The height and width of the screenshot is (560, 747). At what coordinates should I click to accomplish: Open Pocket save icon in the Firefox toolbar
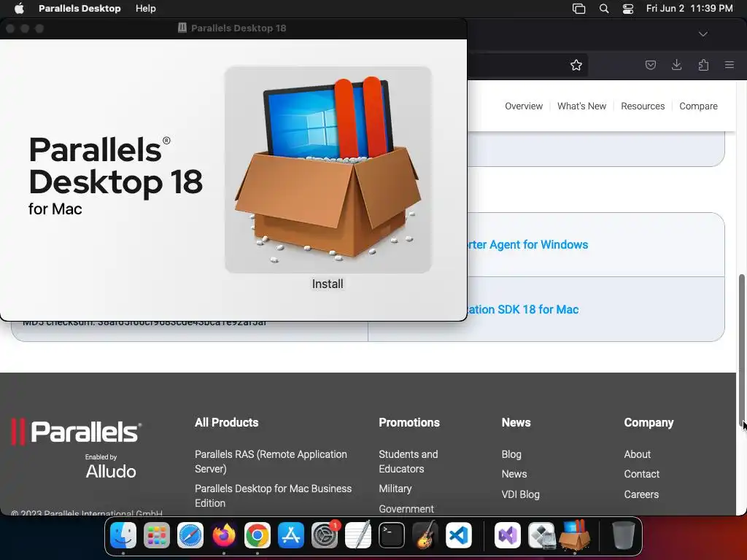650,65
